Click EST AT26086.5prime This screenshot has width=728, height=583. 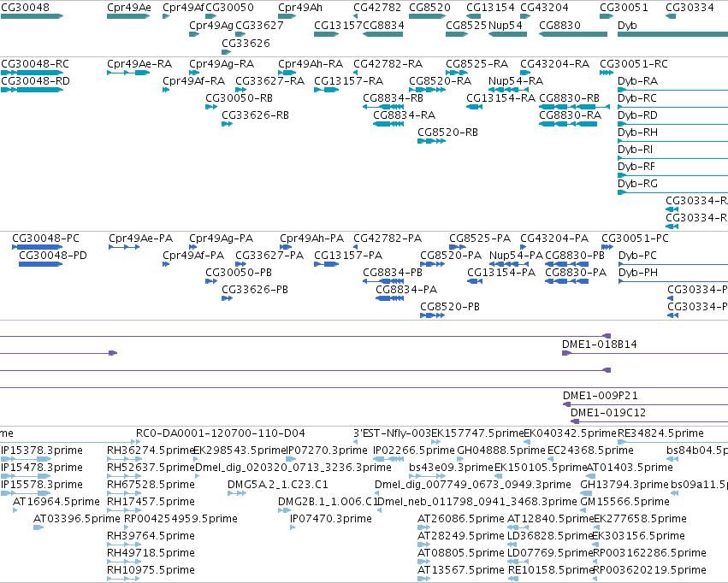(x=460, y=519)
